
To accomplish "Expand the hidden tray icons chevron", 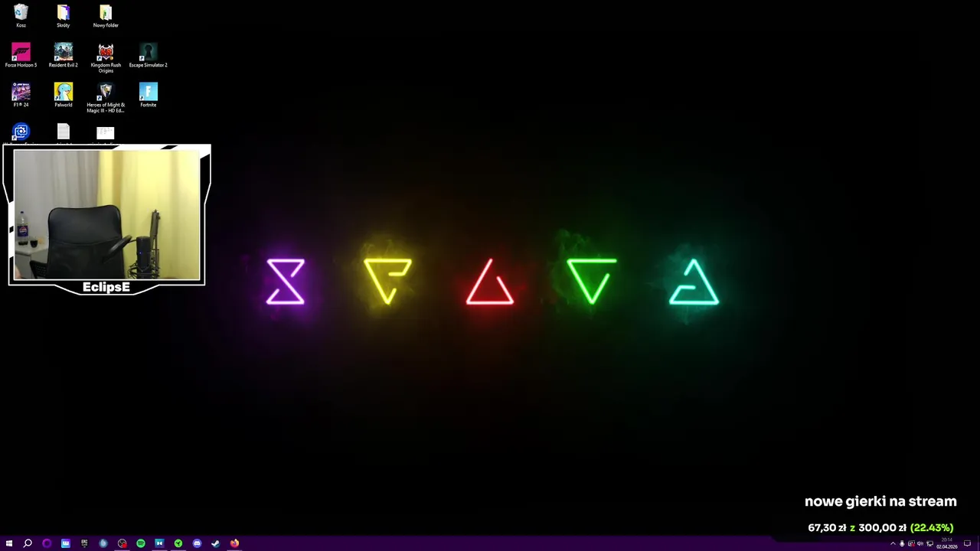I will (893, 543).
